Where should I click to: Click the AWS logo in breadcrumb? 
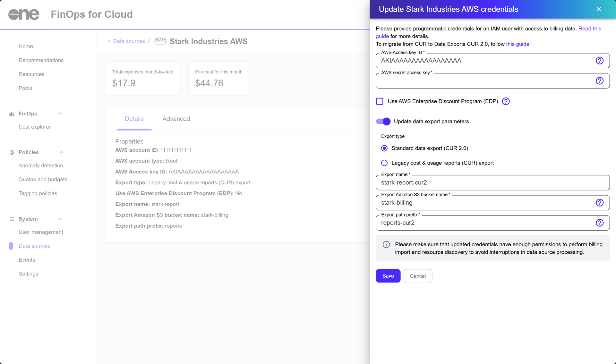[x=160, y=41]
